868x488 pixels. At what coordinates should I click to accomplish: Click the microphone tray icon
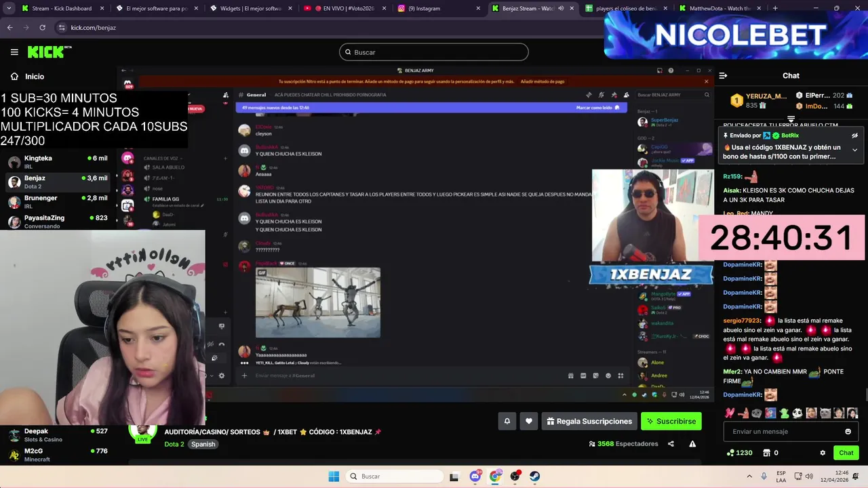click(x=764, y=476)
